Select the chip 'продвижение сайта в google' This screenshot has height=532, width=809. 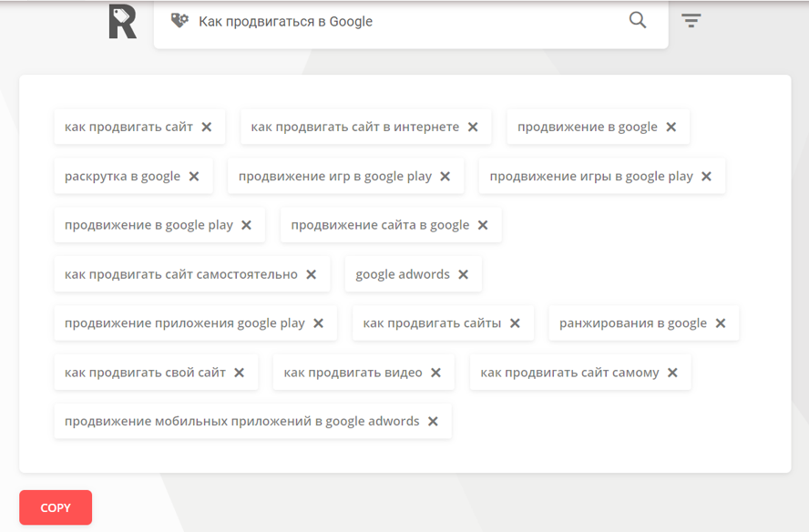(x=378, y=225)
